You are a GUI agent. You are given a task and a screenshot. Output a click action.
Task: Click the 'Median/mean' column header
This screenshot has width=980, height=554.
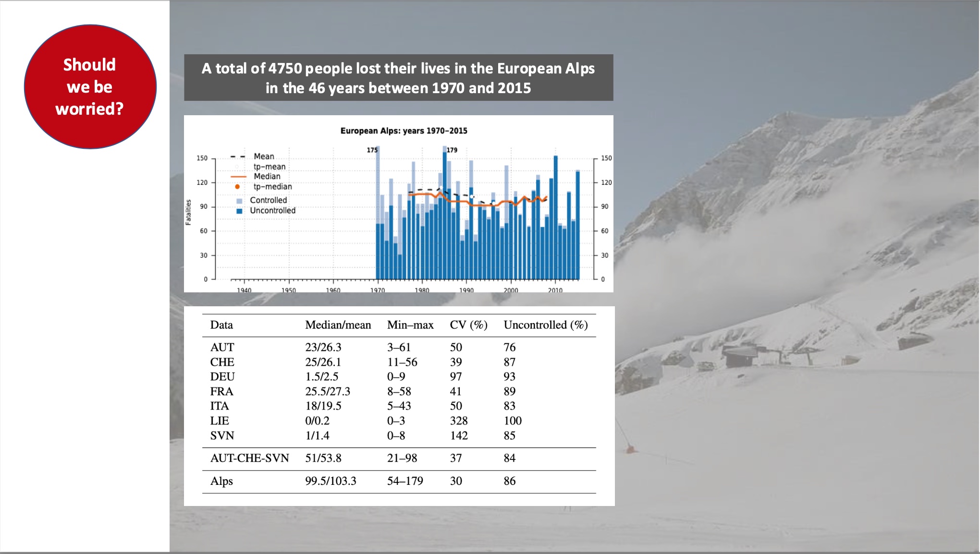[x=338, y=325]
